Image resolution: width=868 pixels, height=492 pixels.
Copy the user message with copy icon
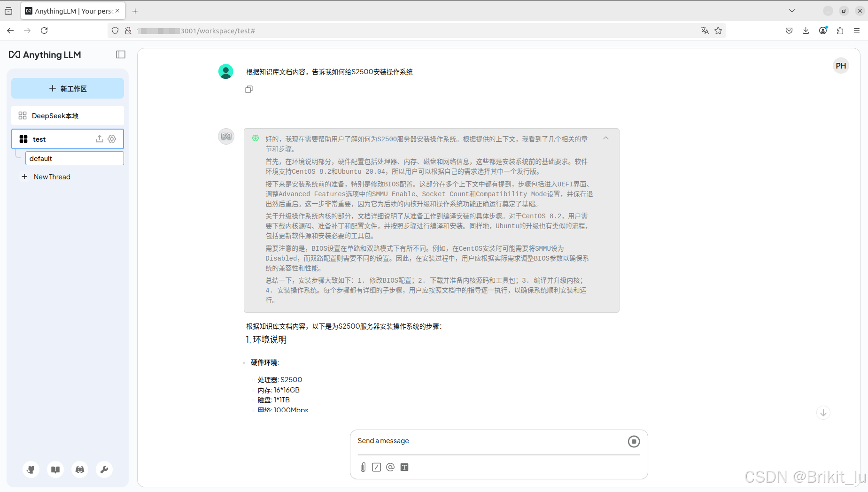tap(249, 89)
